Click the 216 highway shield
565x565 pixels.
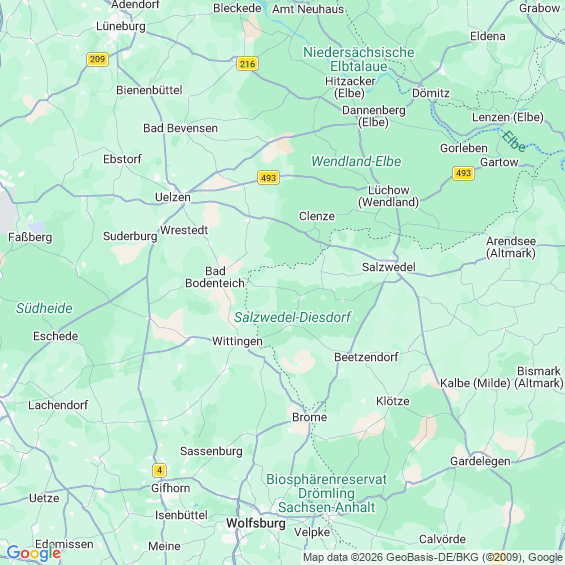[x=247, y=64]
